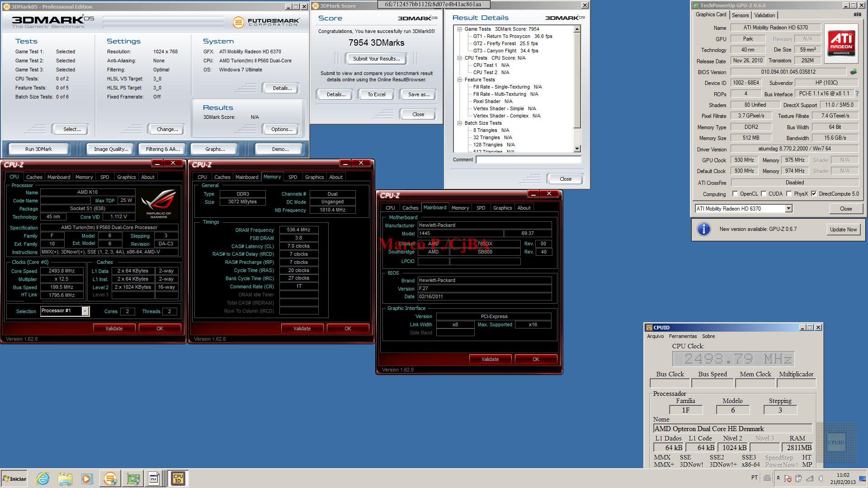Open the Processor #1 selection dropdown
Screen dimensions: 868x488
[85, 311]
